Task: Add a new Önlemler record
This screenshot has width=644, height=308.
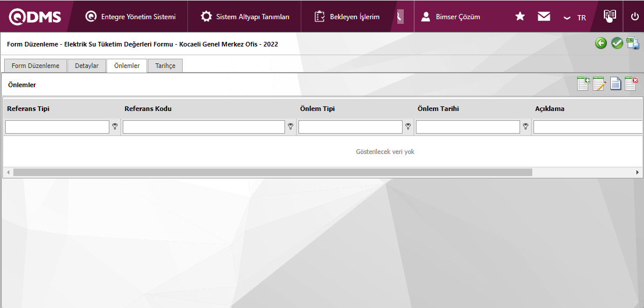Action: (x=583, y=84)
